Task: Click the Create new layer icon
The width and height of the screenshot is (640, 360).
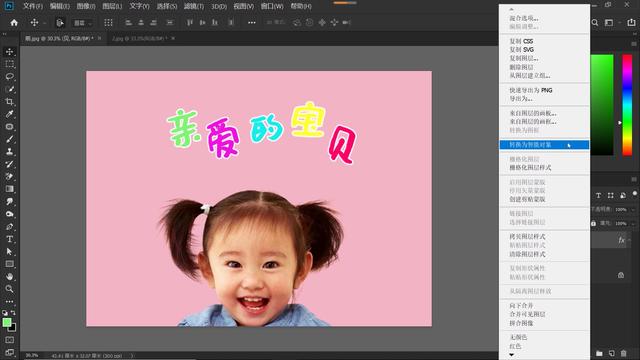Action: coord(611,353)
